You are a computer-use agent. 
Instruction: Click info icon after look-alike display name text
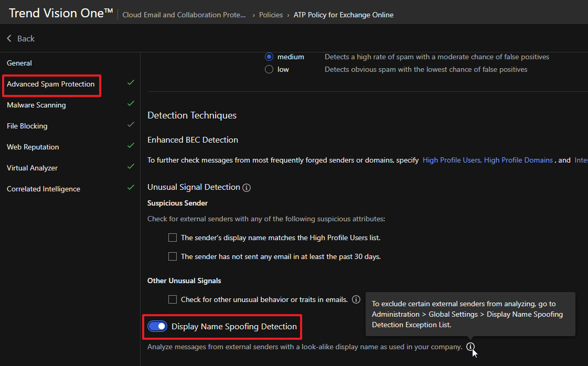tap(471, 347)
